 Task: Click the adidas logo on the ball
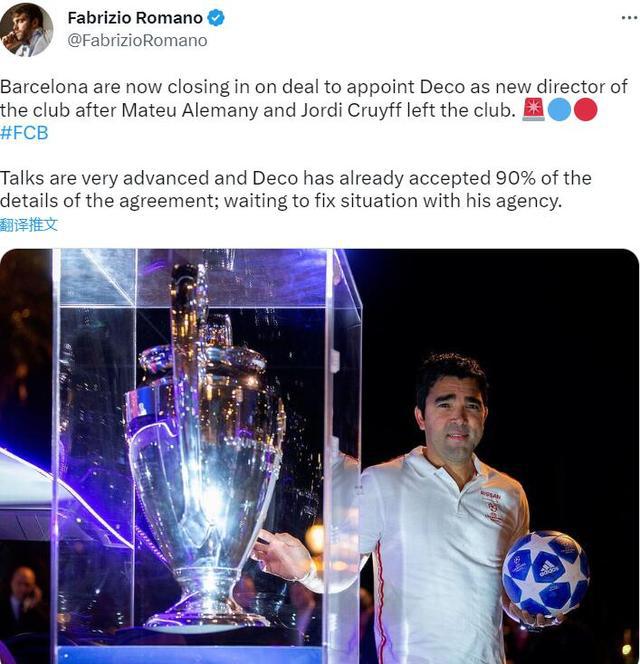[x=549, y=567]
